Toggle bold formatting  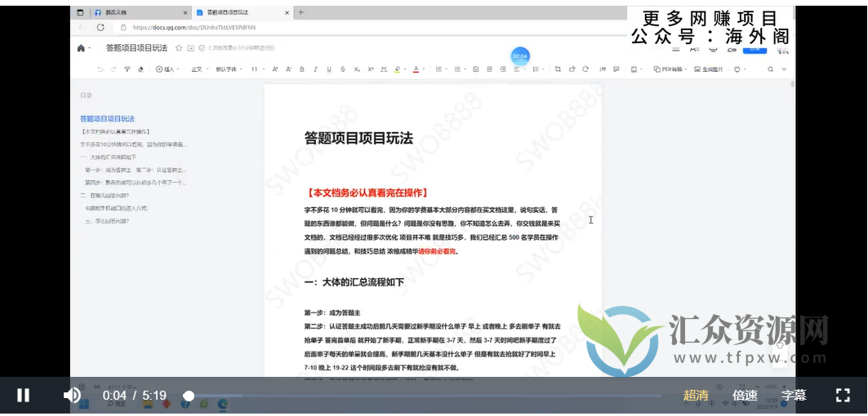coord(301,69)
